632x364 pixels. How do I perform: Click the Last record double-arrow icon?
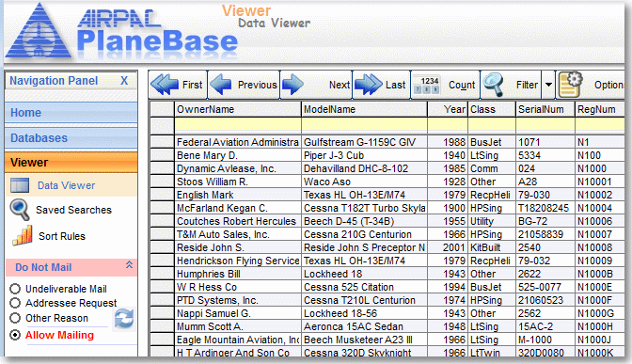pos(369,85)
